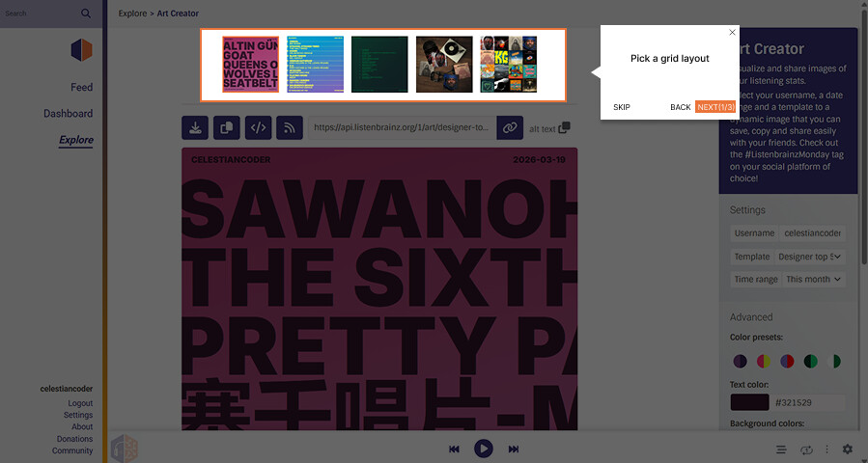Click the copy link chain icon
This screenshot has width=868, height=463.
[x=510, y=127]
